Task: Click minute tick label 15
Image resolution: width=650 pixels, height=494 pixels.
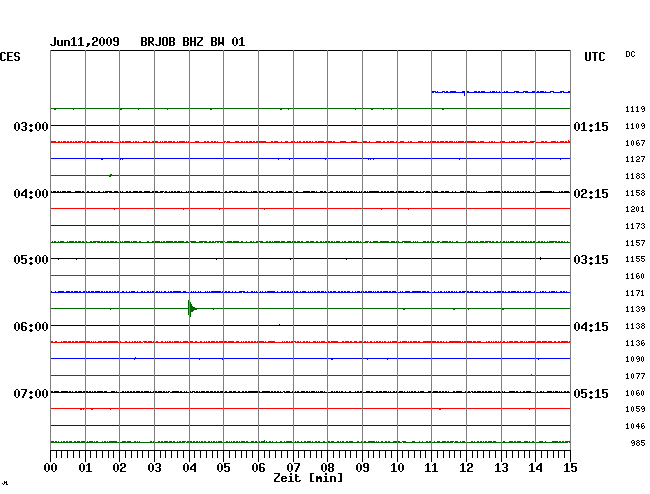Action: click(570, 468)
